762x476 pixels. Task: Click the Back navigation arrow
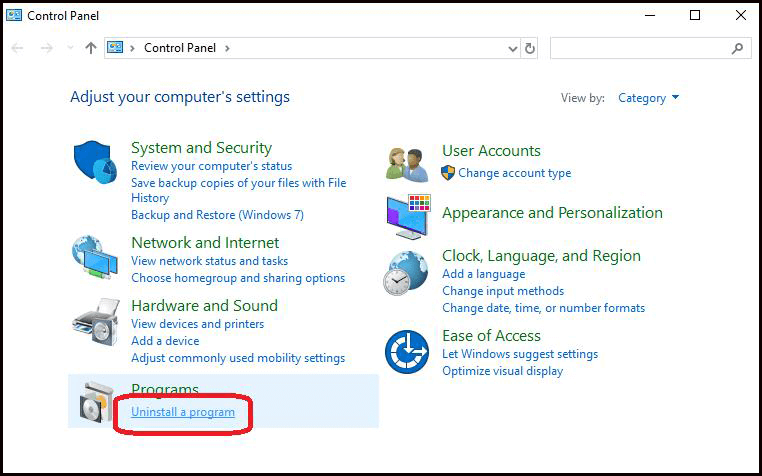(17, 48)
